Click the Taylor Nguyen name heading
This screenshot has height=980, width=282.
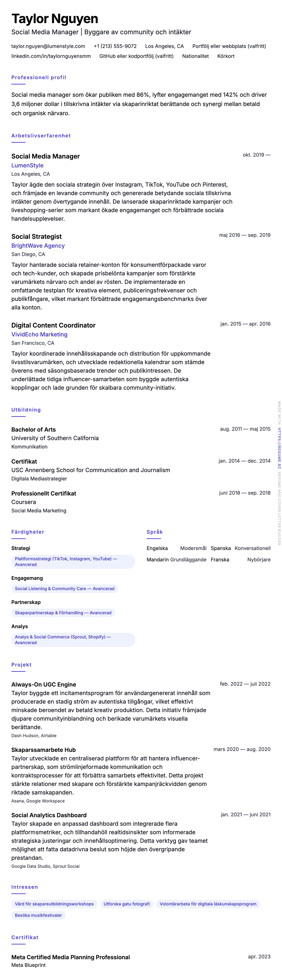55,19
